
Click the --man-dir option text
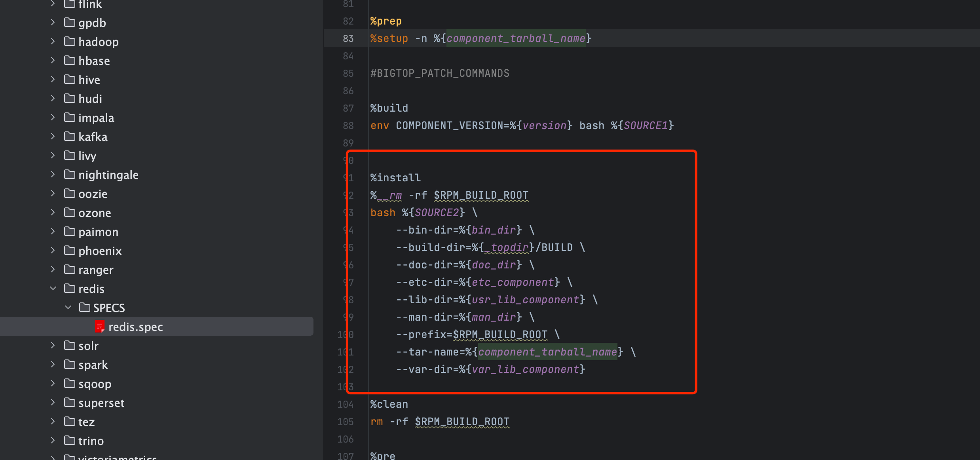(x=424, y=317)
